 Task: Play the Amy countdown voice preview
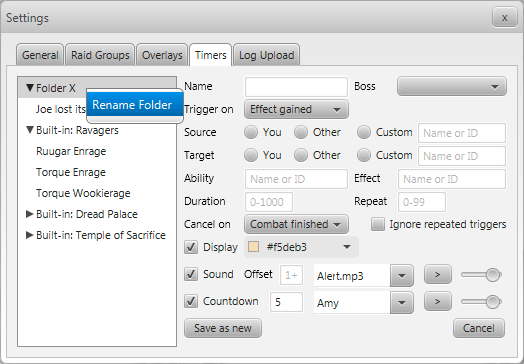coord(438,301)
